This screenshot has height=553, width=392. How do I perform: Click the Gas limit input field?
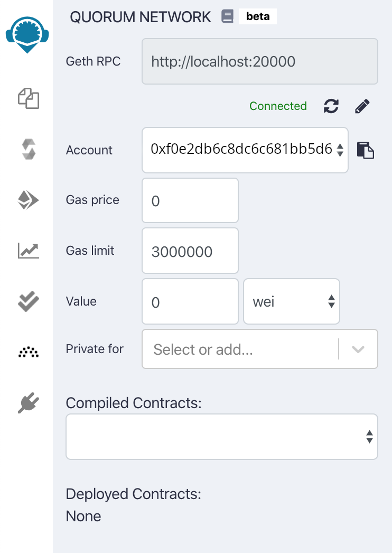[190, 251]
